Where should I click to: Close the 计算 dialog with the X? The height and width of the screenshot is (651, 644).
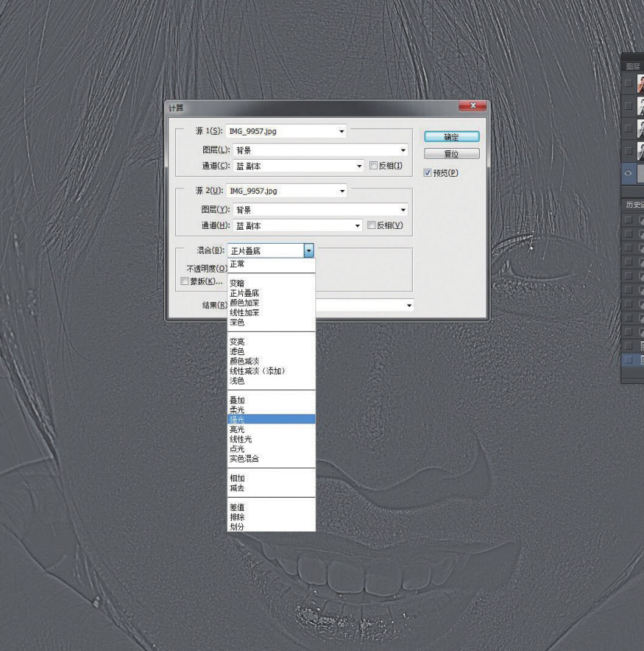click(x=473, y=107)
